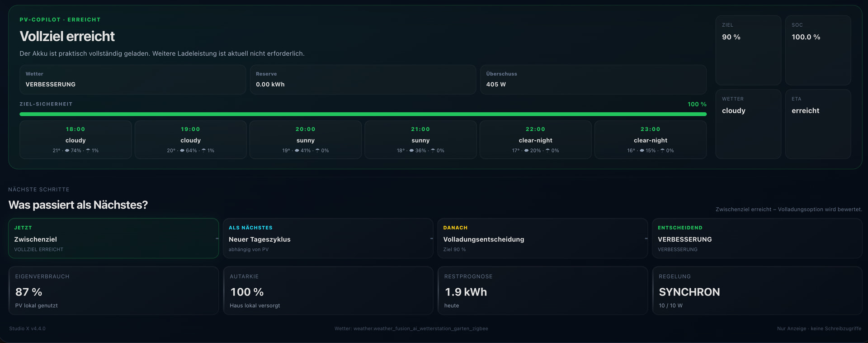Click the cloud icon beside 20% at 22:00
The image size is (868, 343).
coord(527,151)
